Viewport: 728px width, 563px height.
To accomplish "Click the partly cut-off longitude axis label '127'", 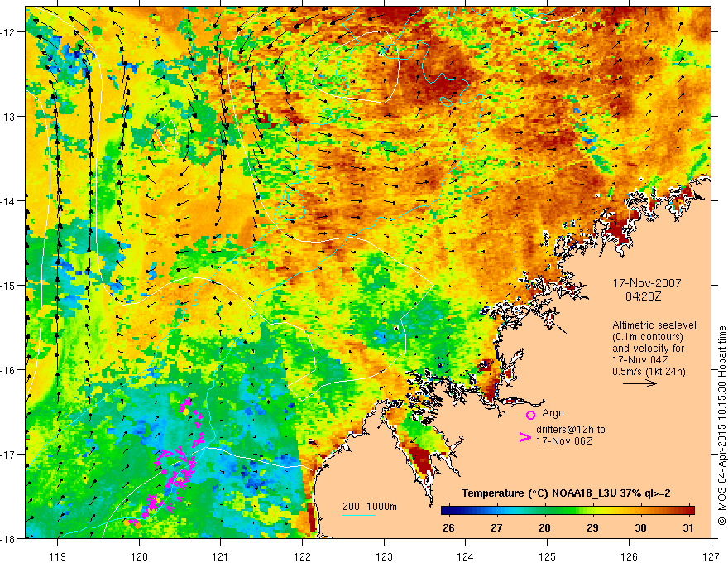I will 711,556.
